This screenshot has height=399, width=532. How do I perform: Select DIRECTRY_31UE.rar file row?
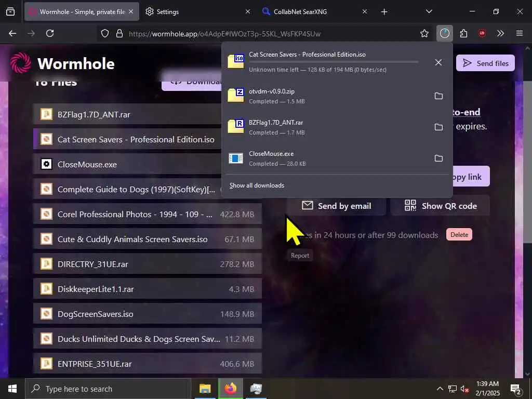pyautogui.click(x=148, y=263)
